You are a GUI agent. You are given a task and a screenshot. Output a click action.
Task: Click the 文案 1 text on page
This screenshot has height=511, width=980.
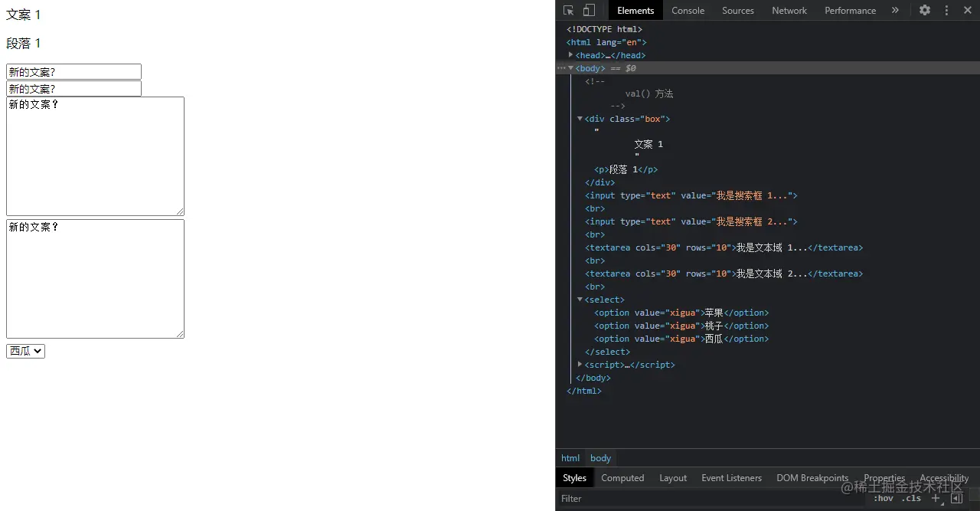coord(24,15)
